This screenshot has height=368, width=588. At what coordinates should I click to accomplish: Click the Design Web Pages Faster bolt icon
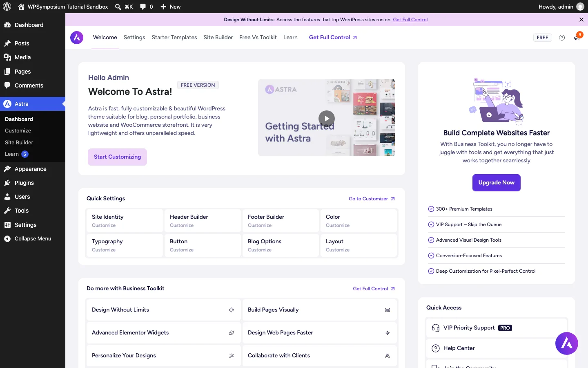click(x=388, y=333)
